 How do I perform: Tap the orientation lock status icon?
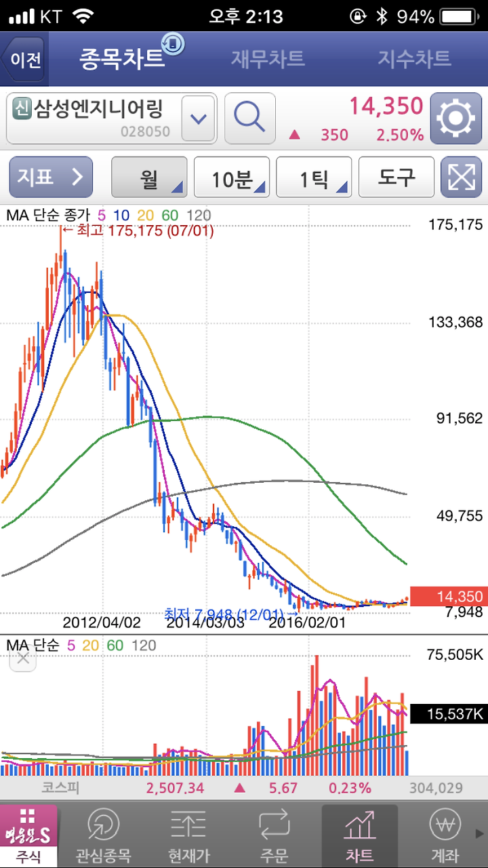point(357,17)
